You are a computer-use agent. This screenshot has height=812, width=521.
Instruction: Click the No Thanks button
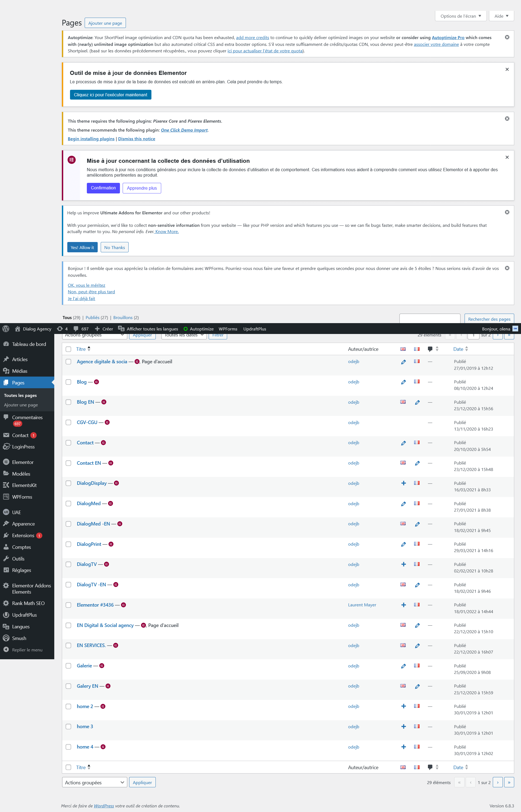(114, 247)
